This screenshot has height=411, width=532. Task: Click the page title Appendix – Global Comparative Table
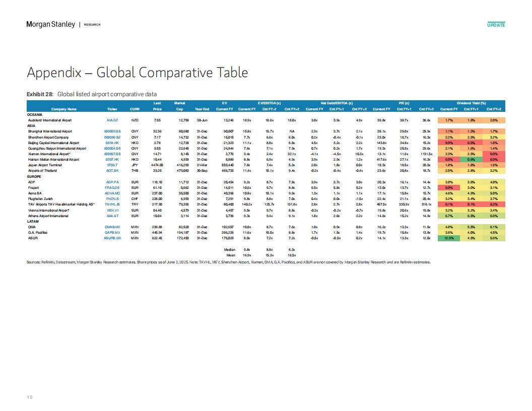pos(138,73)
